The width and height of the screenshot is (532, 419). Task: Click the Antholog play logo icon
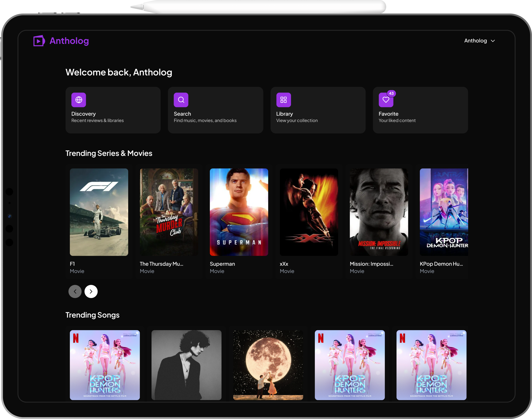tap(39, 41)
